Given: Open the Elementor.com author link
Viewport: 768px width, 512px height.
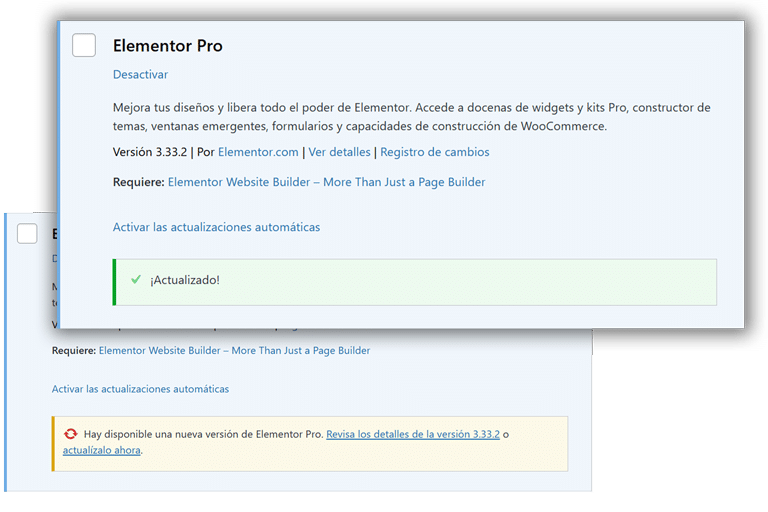Looking at the screenshot, I should pyautogui.click(x=258, y=152).
